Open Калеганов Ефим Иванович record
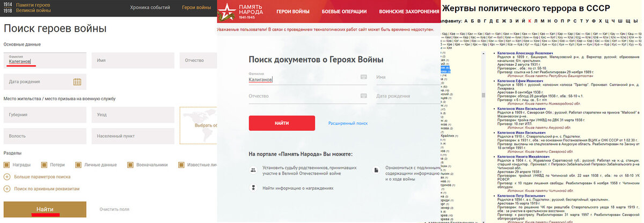The height and width of the screenshot is (223, 644). click(519, 80)
